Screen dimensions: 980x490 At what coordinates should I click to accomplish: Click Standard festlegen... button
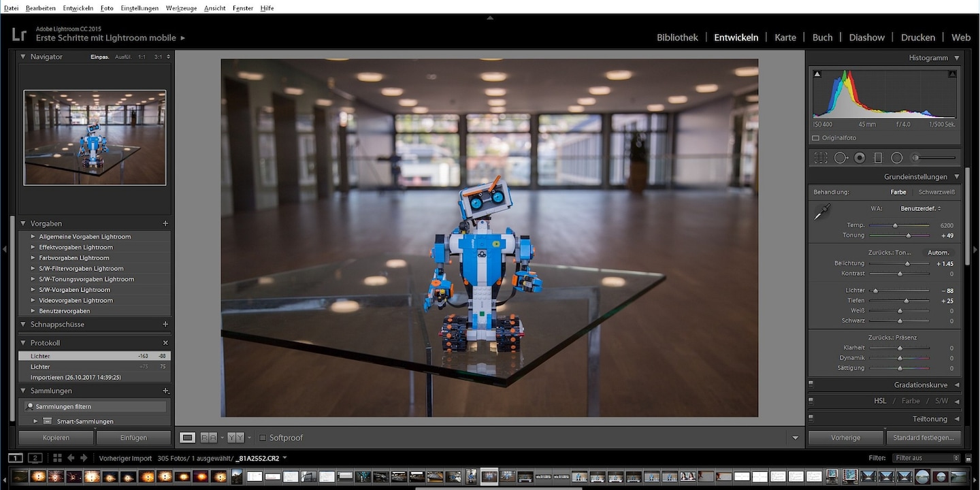[924, 438]
